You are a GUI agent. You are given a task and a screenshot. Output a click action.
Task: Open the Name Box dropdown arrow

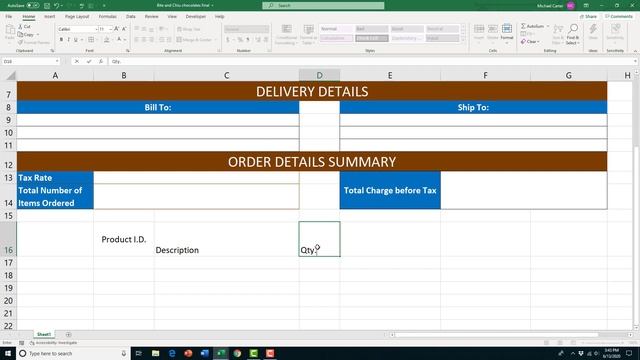click(57, 61)
